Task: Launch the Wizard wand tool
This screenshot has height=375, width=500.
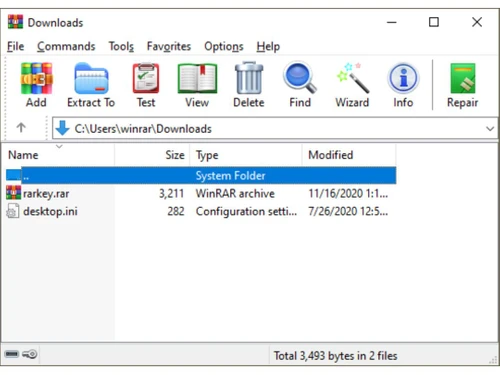Action: [x=353, y=78]
